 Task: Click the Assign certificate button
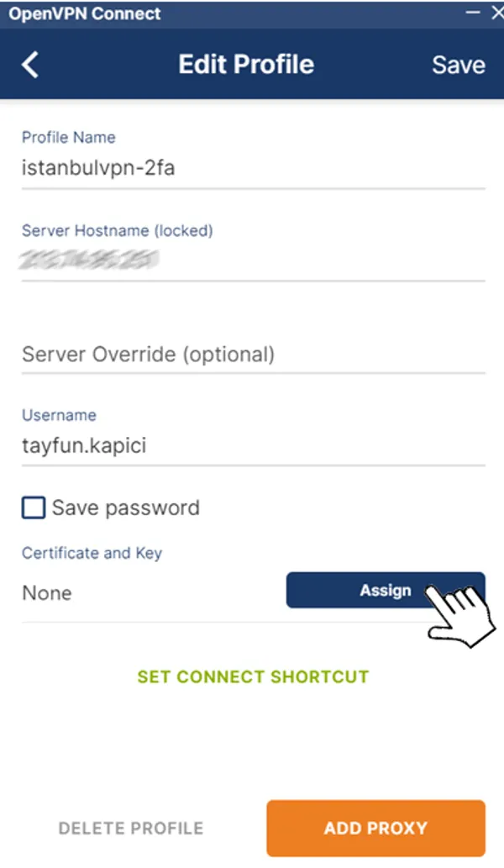pyautogui.click(x=385, y=590)
